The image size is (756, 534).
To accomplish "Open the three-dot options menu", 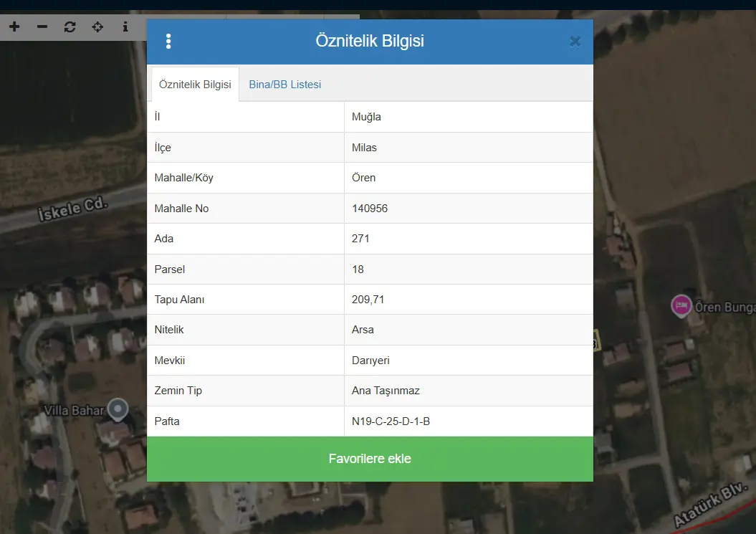I will 168,41.
